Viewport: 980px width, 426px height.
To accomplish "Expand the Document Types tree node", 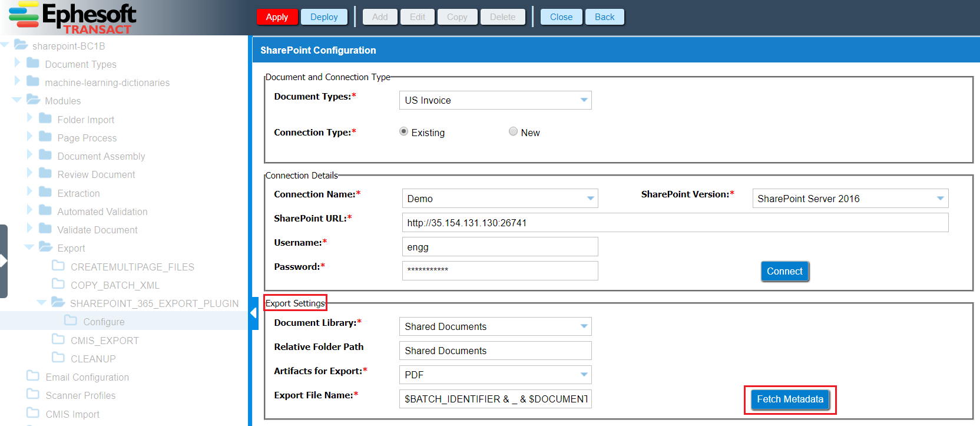I will [17, 62].
